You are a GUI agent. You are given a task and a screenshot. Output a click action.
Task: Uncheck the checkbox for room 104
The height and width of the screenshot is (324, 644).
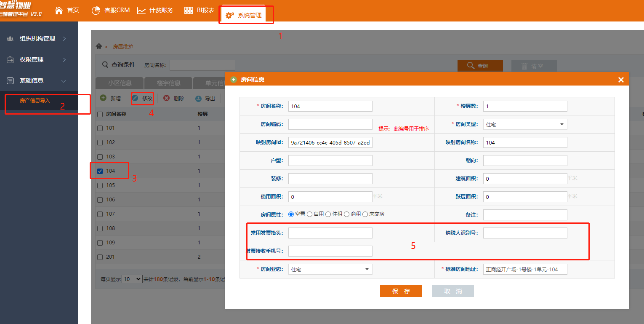(100, 171)
